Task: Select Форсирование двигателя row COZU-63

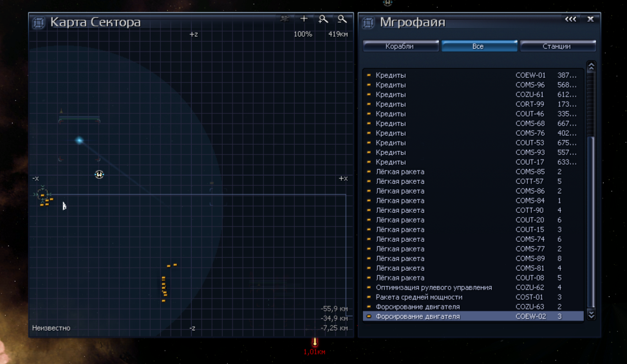Action: click(x=473, y=307)
